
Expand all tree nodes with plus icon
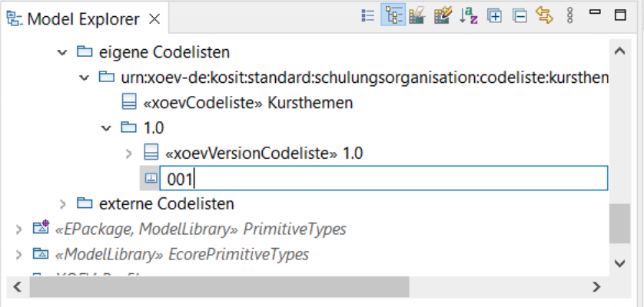[x=494, y=16]
